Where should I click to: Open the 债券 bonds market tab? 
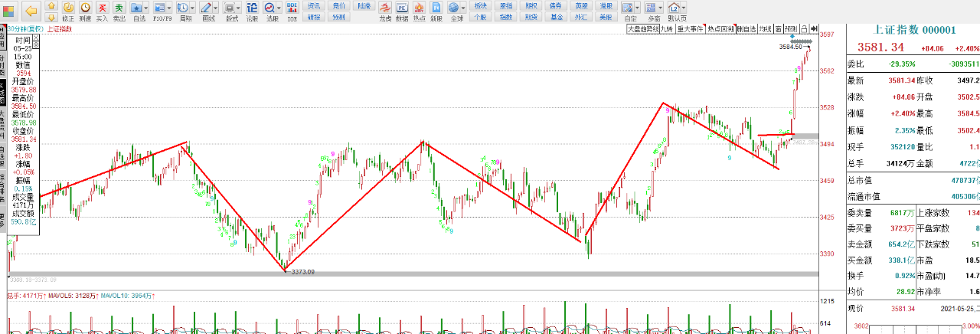pos(556,5)
